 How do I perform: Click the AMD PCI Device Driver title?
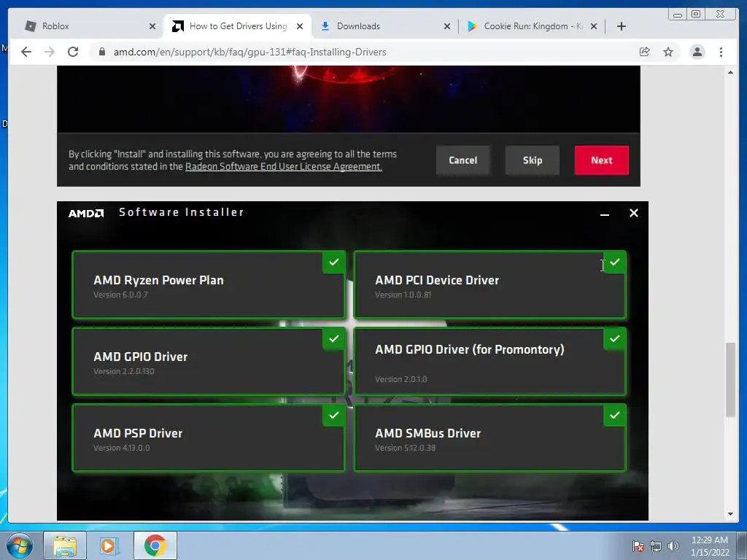coord(437,281)
